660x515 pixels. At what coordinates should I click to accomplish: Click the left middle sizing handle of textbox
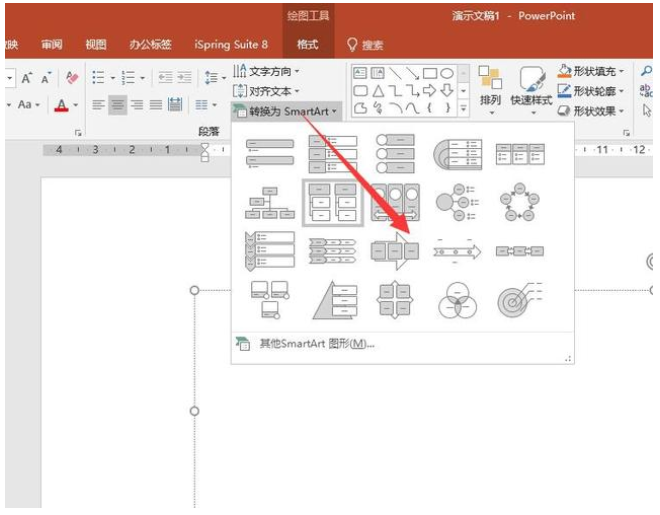[194, 411]
